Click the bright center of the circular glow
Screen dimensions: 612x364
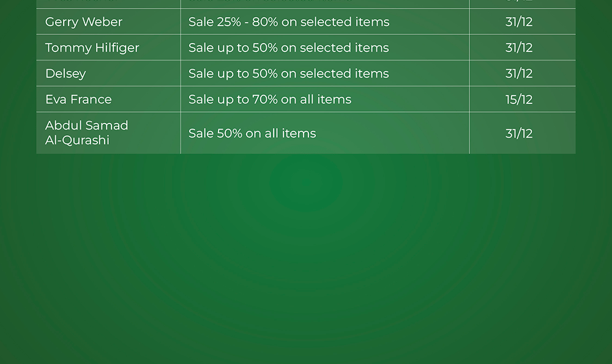[x=306, y=182]
